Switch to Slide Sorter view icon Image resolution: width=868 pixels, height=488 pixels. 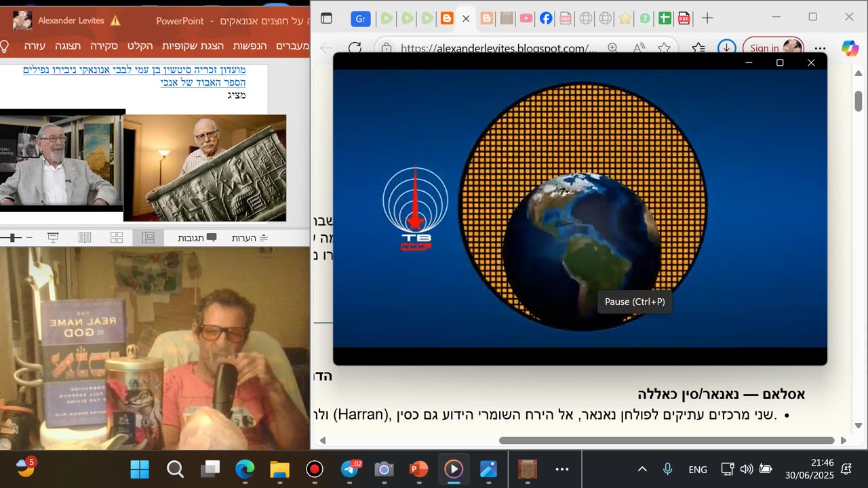pyautogui.click(x=117, y=238)
